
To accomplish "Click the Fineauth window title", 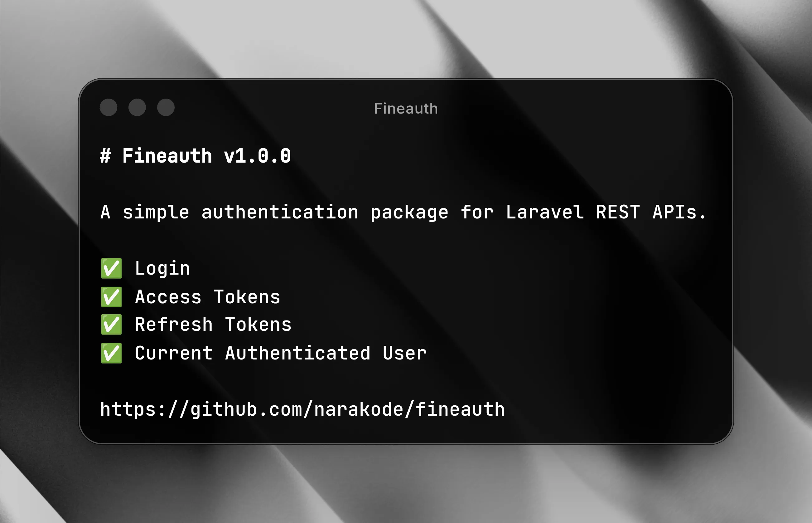I will point(406,109).
